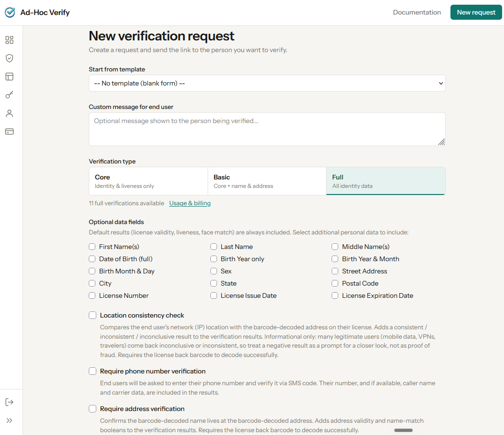This screenshot has height=435, width=504.
Task: Enable Require address verification
Action: pos(93,409)
